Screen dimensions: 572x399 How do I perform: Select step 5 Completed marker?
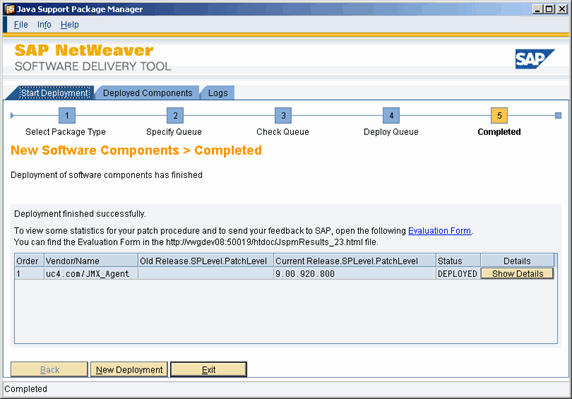(x=499, y=116)
